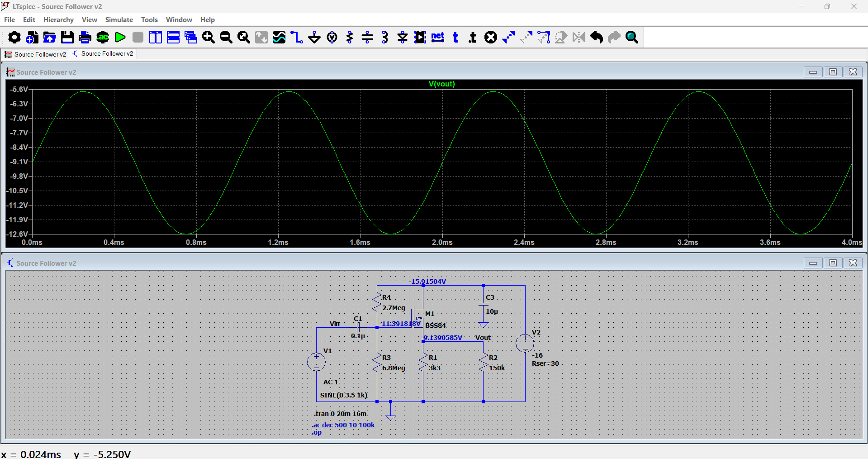The height and width of the screenshot is (459, 868).
Task: Click the SINE(0 3.5 1k) source value
Action: 344,395
